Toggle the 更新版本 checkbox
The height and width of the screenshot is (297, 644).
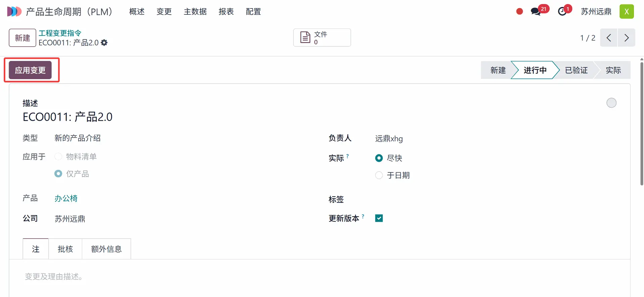coord(379,218)
